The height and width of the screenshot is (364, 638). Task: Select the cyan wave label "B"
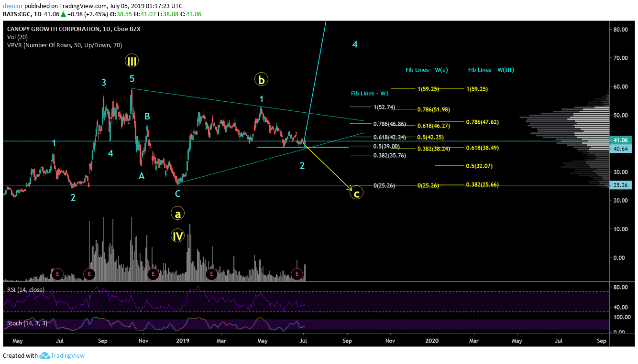[148, 116]
